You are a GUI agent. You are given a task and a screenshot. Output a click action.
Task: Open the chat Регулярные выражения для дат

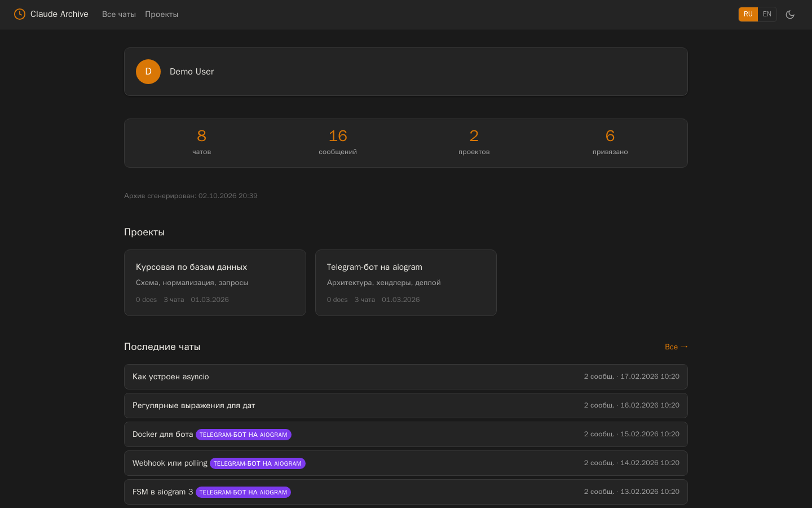(x=406, y=405)
